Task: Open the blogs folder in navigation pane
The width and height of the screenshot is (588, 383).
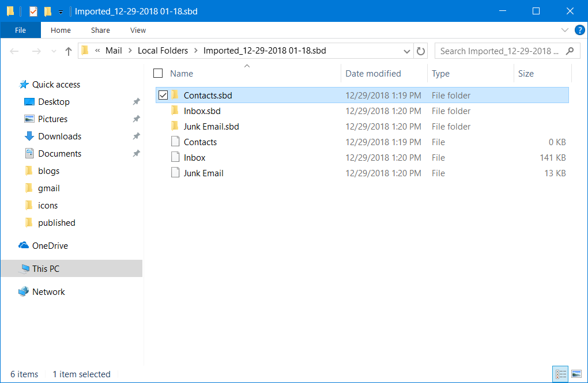Action: pyautogui.click(x=48, y=171)
